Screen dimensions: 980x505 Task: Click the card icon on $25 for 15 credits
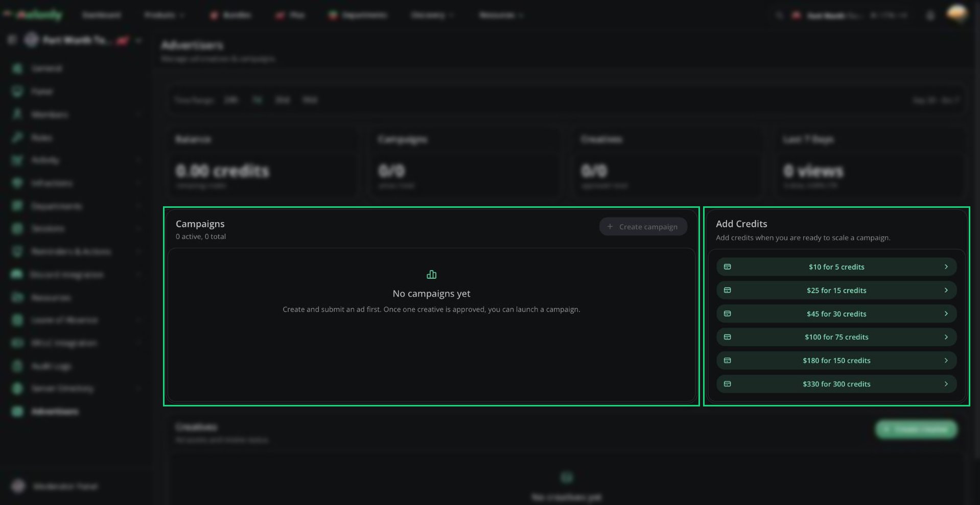728,291
